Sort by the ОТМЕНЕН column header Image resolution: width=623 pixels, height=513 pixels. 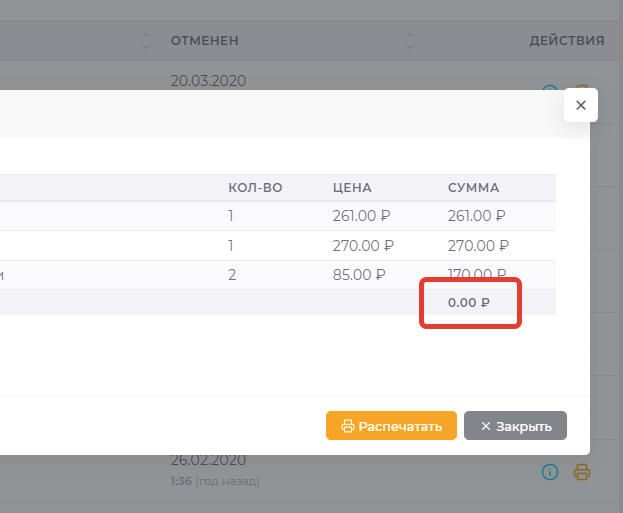click(204, 41)
